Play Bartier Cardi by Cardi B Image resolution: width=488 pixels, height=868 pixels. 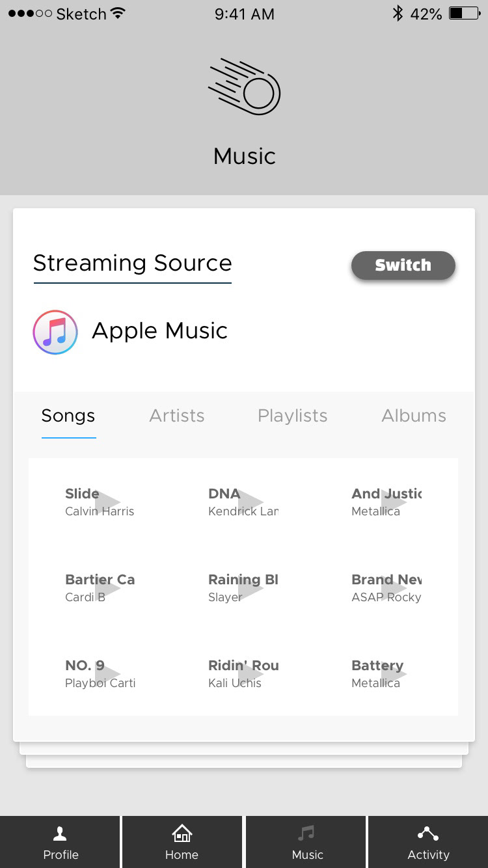pyautogui.click(x=108, y=588)
